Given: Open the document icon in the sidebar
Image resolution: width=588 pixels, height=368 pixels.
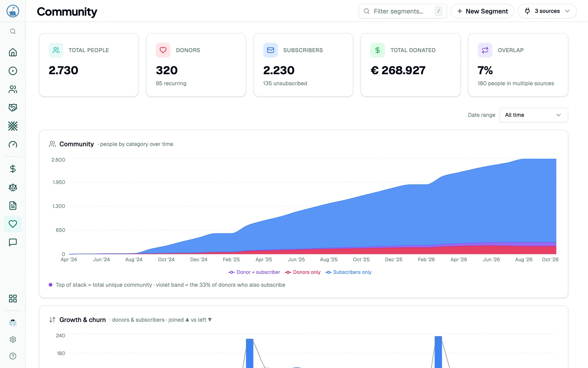Looking at the screenshot, I should (x=13, y=206).
